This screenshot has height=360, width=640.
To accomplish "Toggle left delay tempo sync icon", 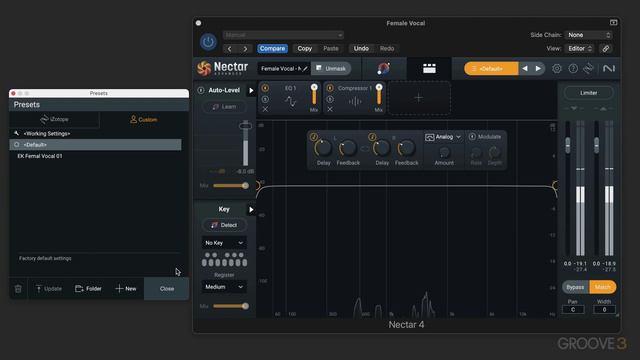I will (313, 137).
